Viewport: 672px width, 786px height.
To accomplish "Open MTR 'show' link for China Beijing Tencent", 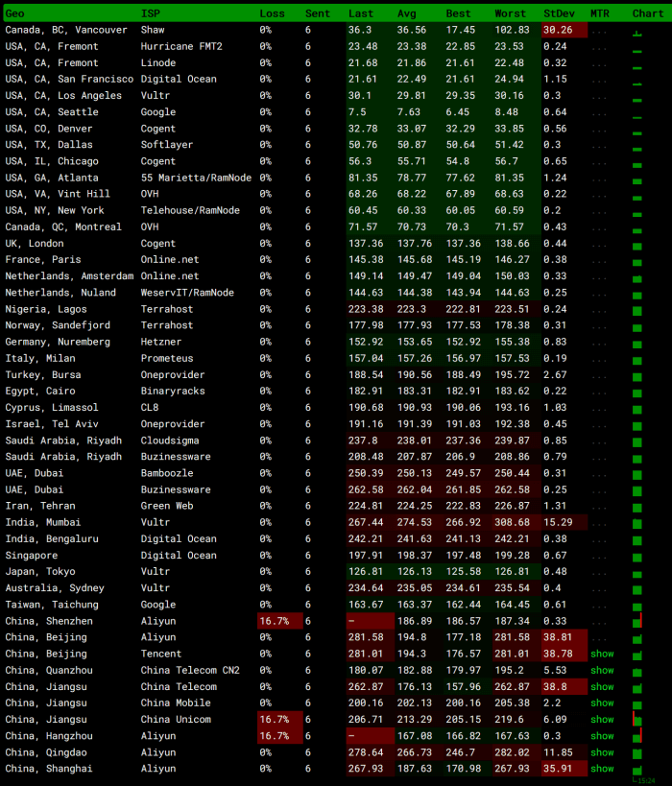I will point(602,654).
